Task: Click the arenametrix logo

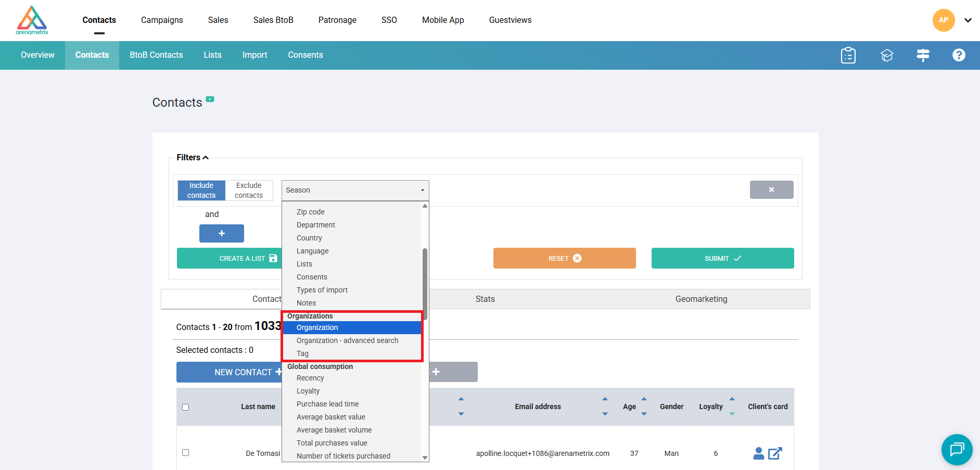Action: coord(32,20)
